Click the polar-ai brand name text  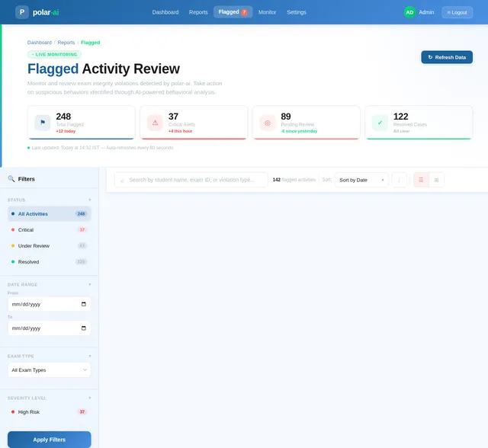[46, 12]
